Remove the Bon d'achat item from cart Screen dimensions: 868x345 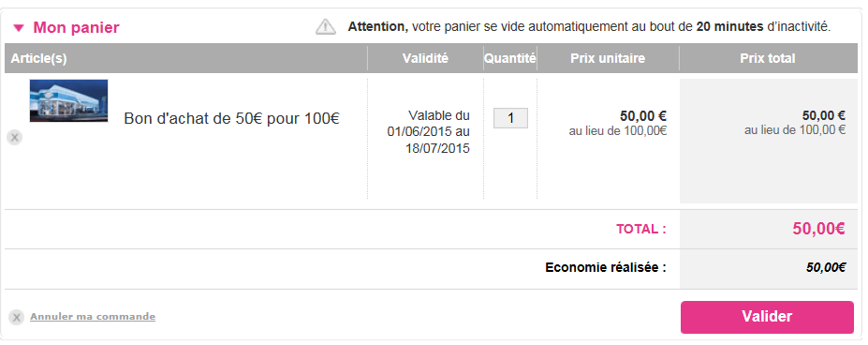(x=15, y=138)
